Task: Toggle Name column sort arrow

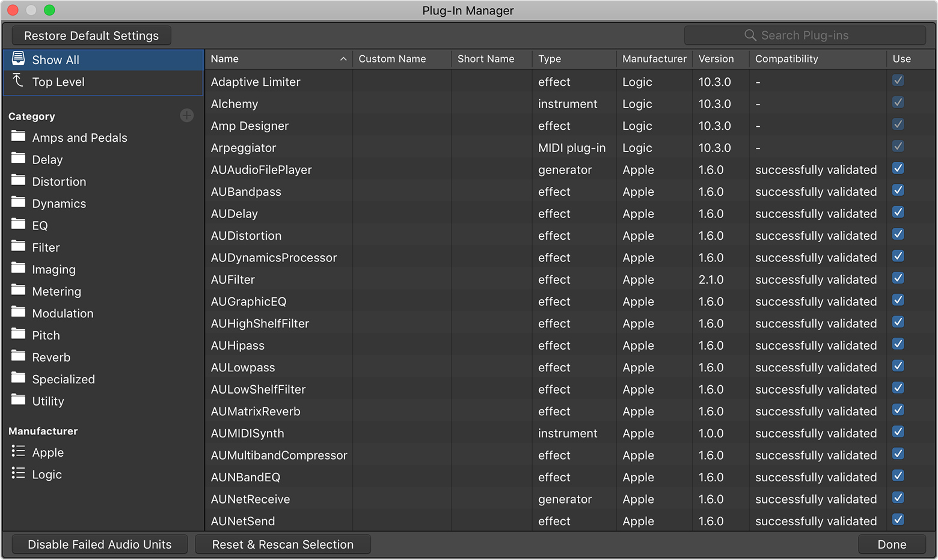Action: [x=343, y=59]
